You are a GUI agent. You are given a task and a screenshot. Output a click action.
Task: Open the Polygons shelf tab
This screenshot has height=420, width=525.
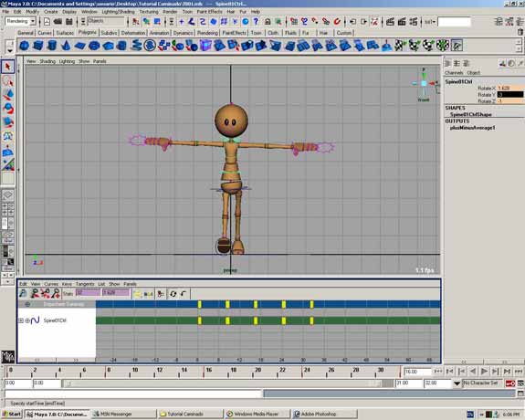tap(87, 33)
